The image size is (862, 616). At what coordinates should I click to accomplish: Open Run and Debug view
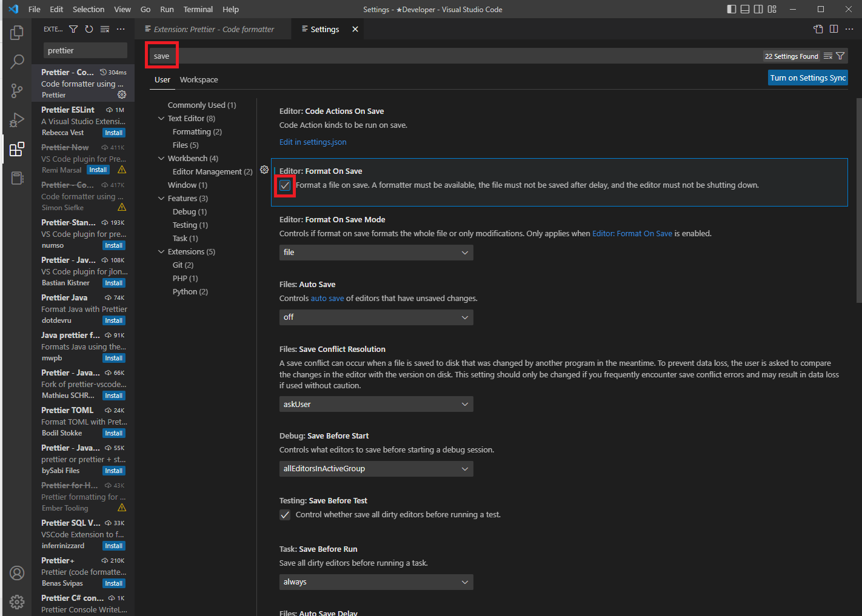[x=17, y=120]
